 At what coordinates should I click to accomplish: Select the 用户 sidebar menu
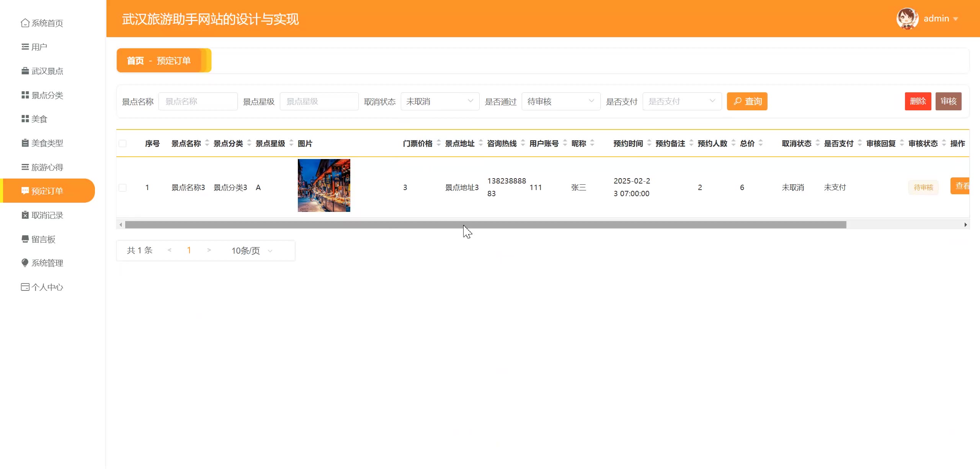(x=39, y=47)
